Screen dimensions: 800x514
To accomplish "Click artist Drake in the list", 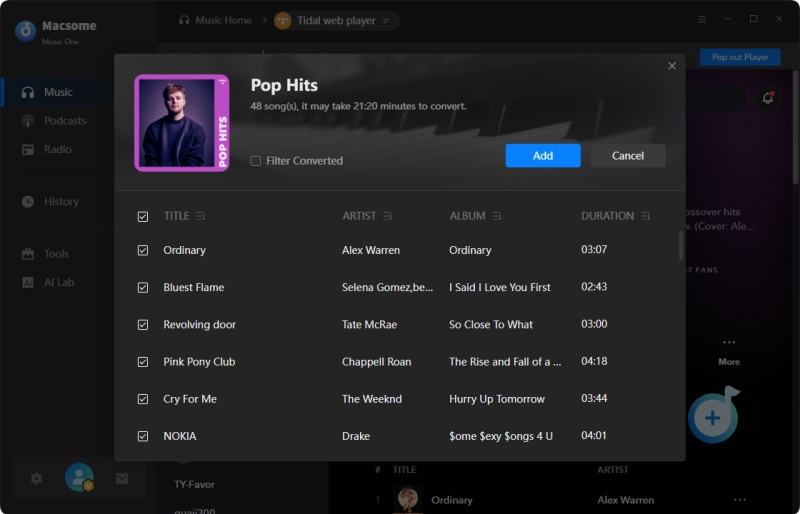I will (356, 436).
